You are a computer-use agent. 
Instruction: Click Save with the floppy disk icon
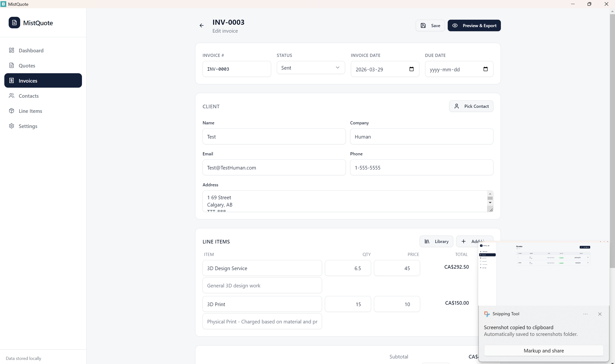point(430,25)
